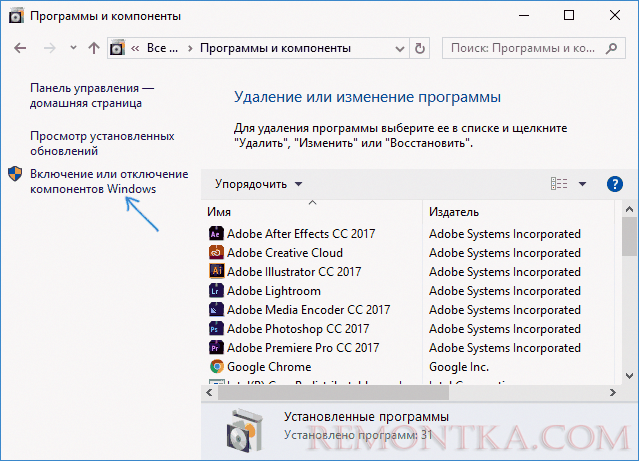Click vertical scrollbar down arrow
Screen dimensions: 639x461
629,376
